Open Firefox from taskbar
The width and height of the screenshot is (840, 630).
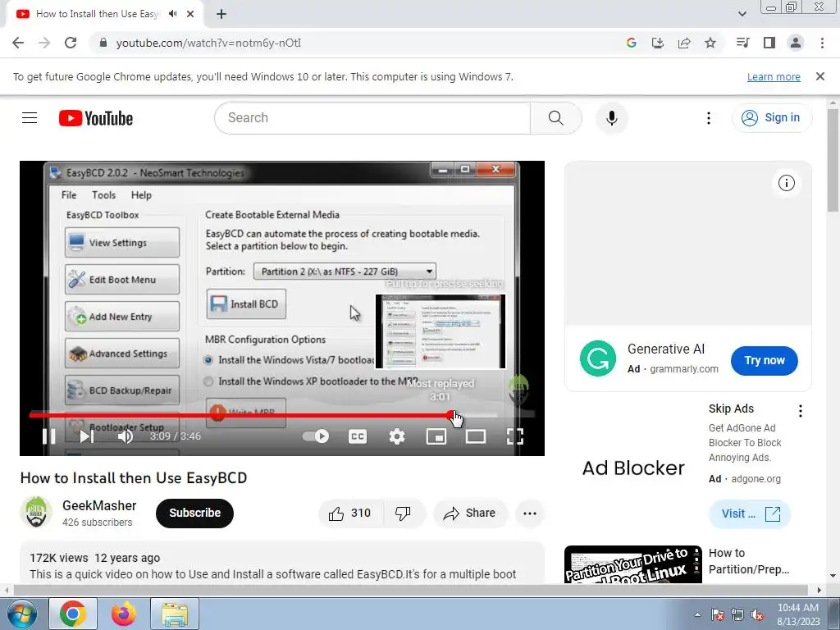124,614
